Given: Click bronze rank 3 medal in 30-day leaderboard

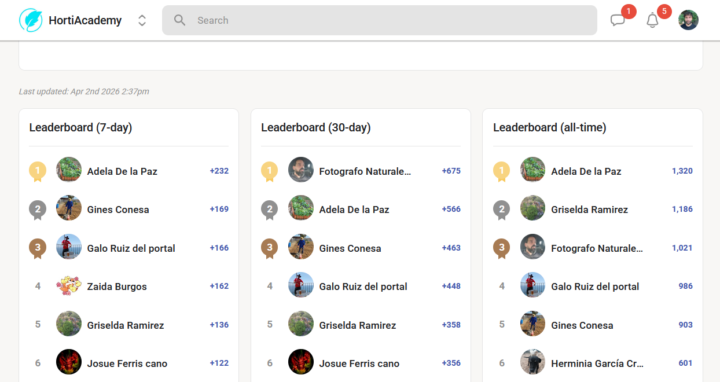Looking at the screenshot, I should [x=270, y=248].
